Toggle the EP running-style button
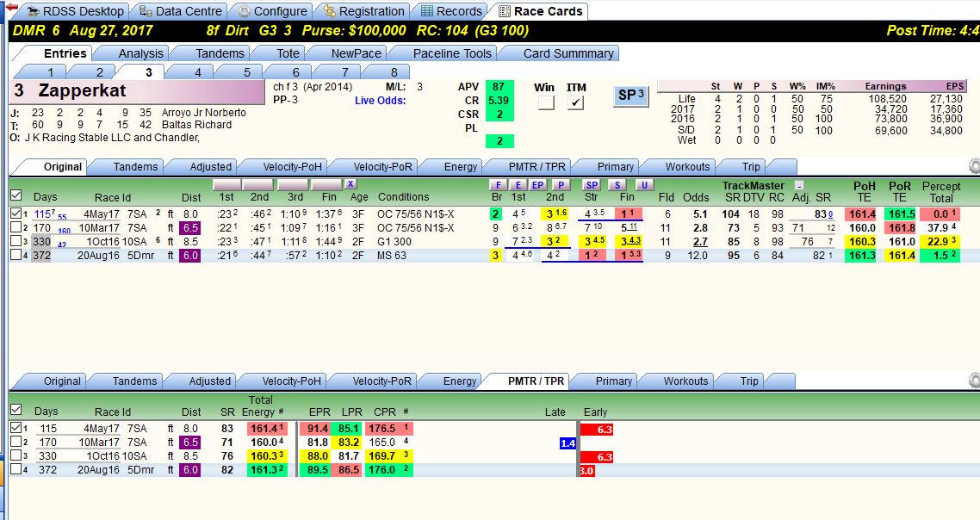The width and height of the screenshot is (980, 520). [x=537, y=185]
